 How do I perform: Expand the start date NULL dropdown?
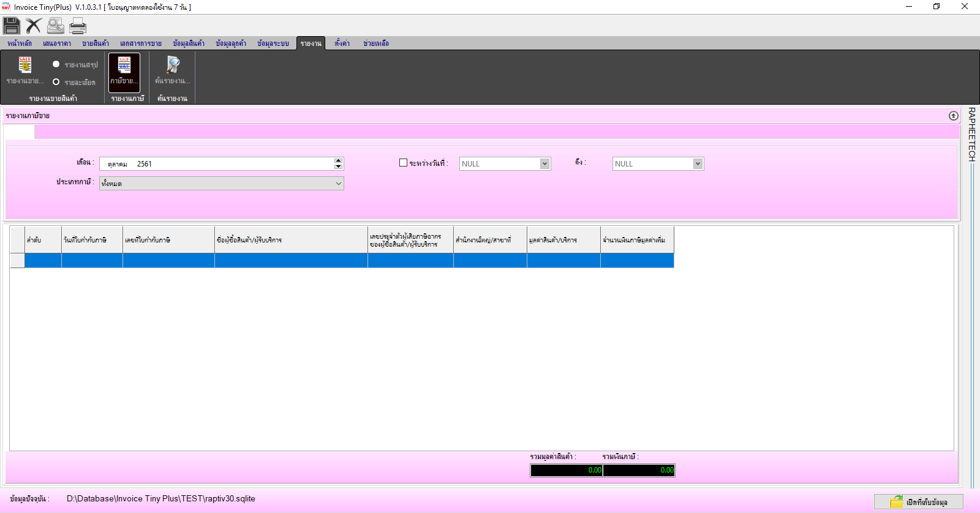545,163
